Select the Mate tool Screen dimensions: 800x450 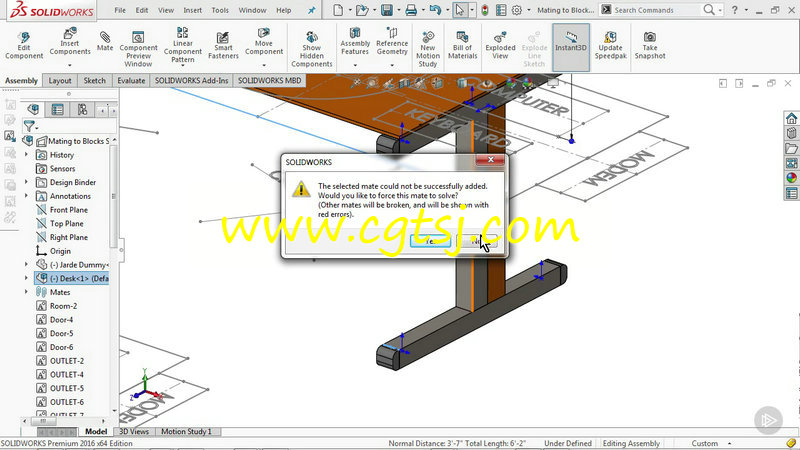pos(105,41)
